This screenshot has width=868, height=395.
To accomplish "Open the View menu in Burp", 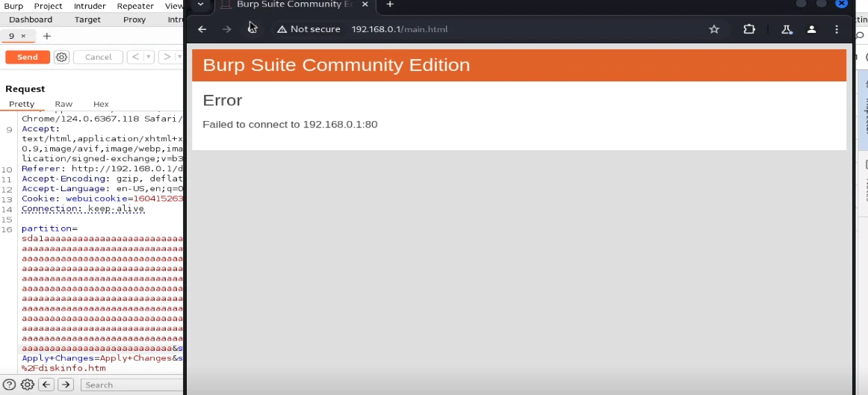I will pyautogui.click(x=174, y=6).
